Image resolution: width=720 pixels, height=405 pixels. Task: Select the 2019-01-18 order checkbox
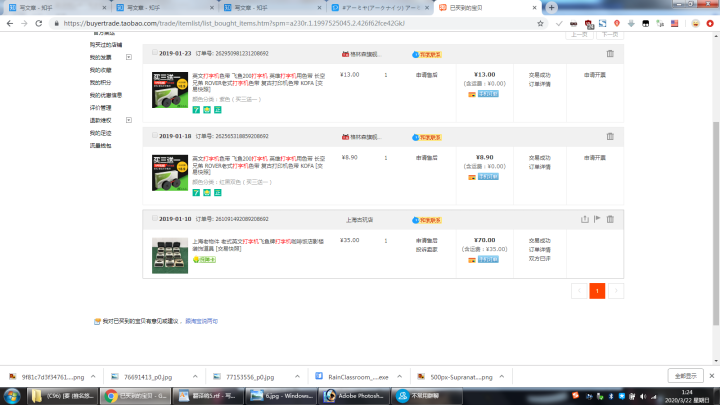click(x=155, y=135)
